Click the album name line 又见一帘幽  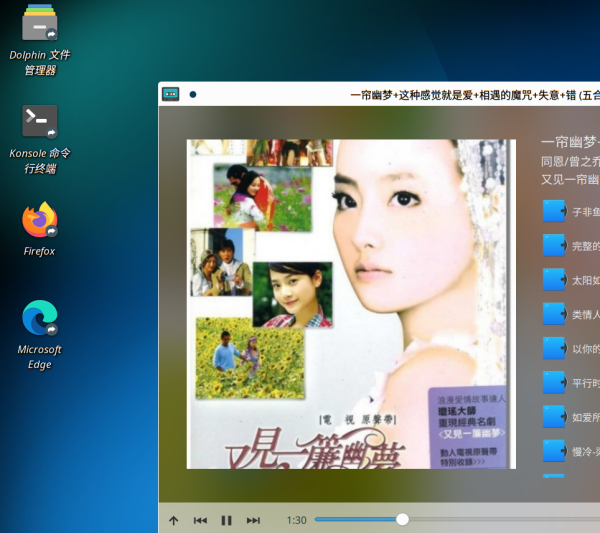pos(571,179)
